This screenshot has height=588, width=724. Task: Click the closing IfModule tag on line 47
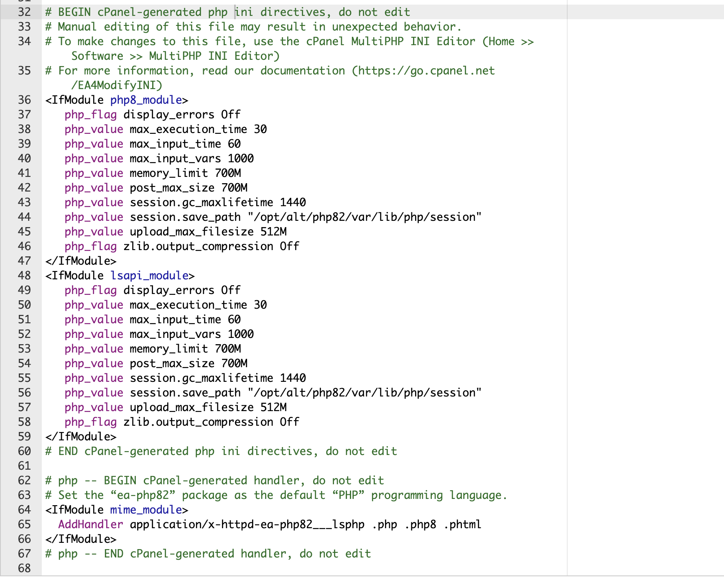coord(81,261)
